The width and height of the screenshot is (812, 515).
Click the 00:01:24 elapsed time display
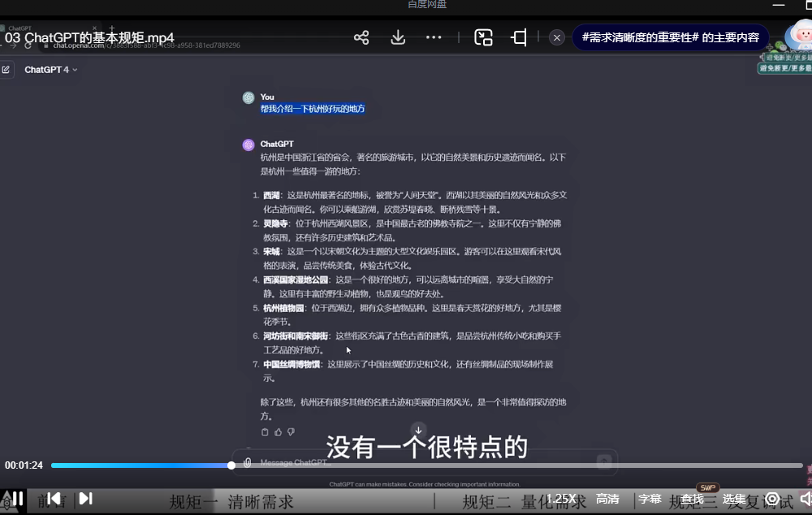[x=24, y=465]
